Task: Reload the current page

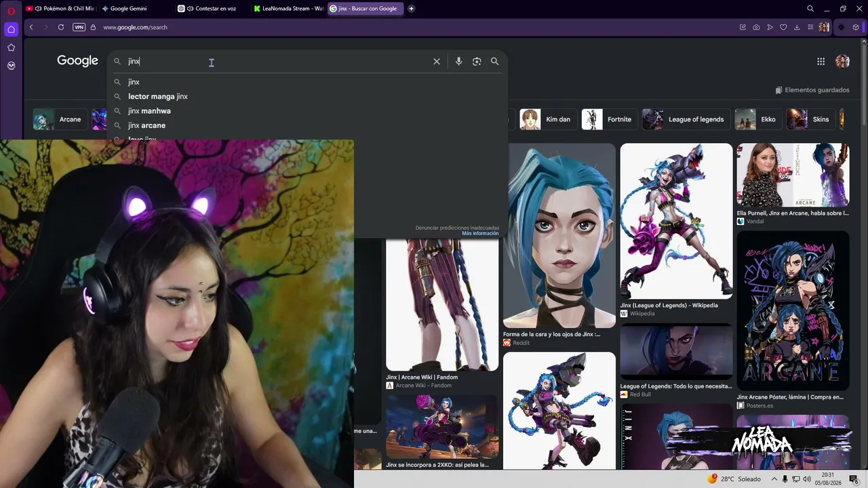Action: pos(61,27)
